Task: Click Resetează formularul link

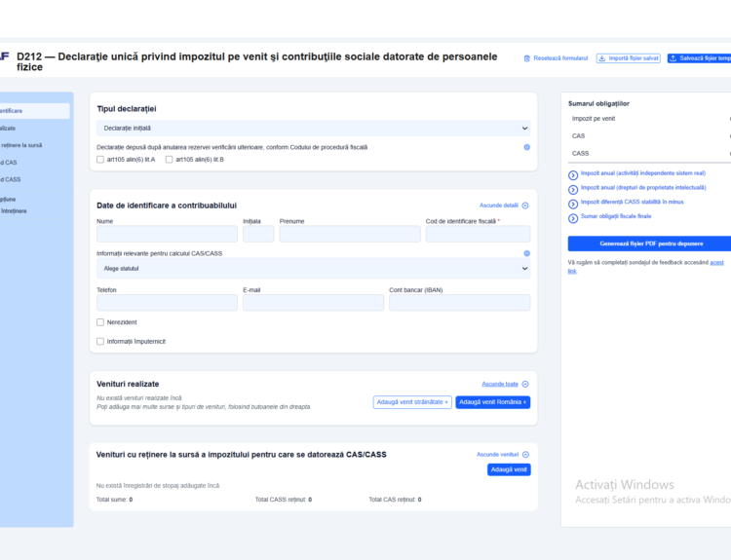Action: pyautogui.click(x=560, y=58)
